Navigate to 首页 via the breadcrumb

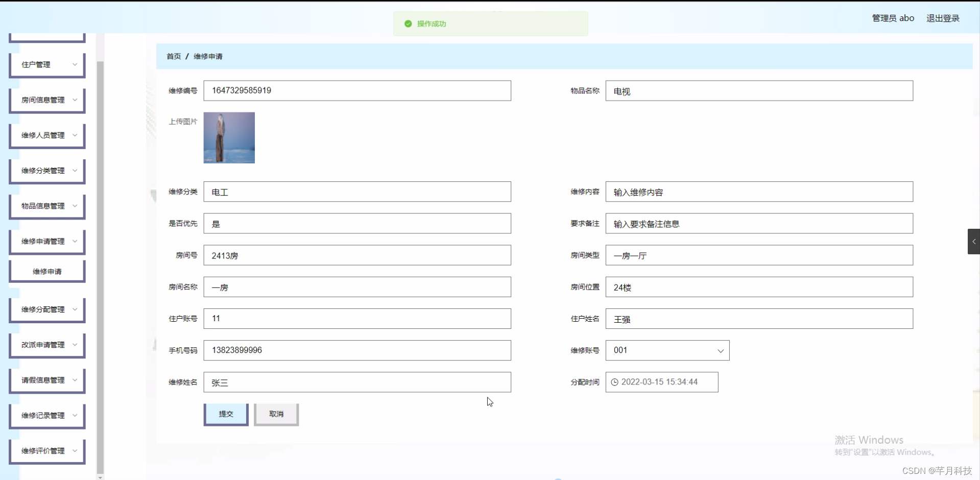(173, 56)
